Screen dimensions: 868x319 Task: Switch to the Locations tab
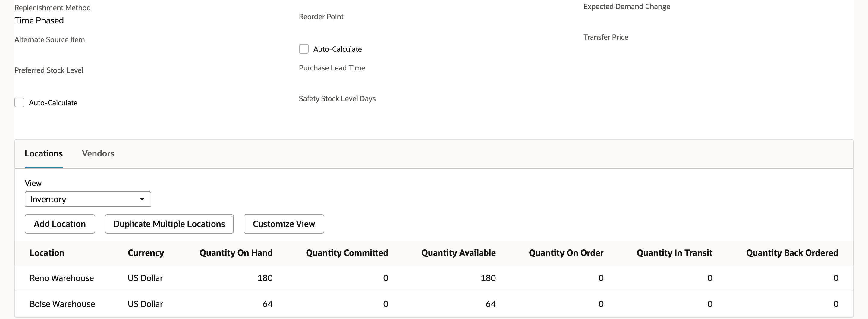tap(43, 153)
